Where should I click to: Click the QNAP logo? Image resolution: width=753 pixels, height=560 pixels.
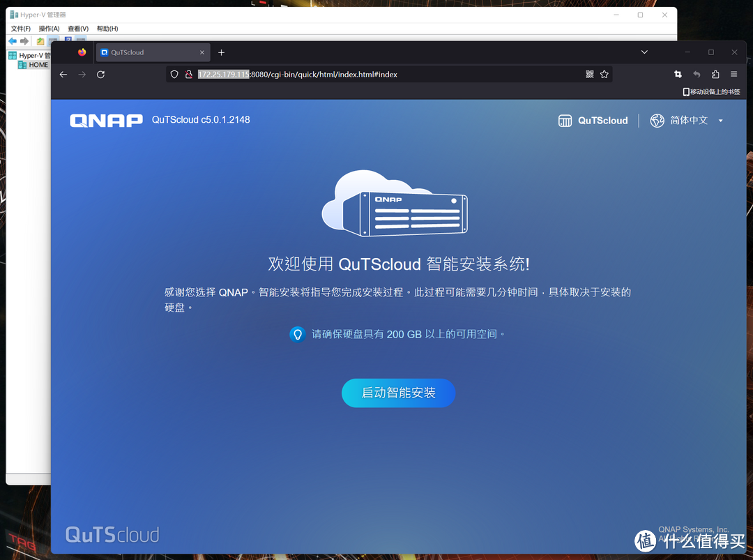pyautogui.click(x=106, y=120)
